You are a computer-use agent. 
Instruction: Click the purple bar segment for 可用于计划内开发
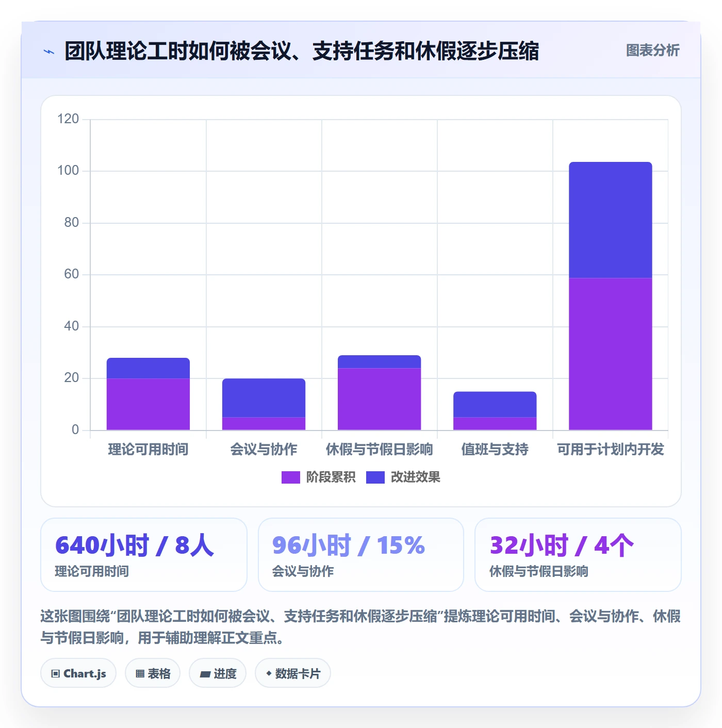tap(610, 354)
